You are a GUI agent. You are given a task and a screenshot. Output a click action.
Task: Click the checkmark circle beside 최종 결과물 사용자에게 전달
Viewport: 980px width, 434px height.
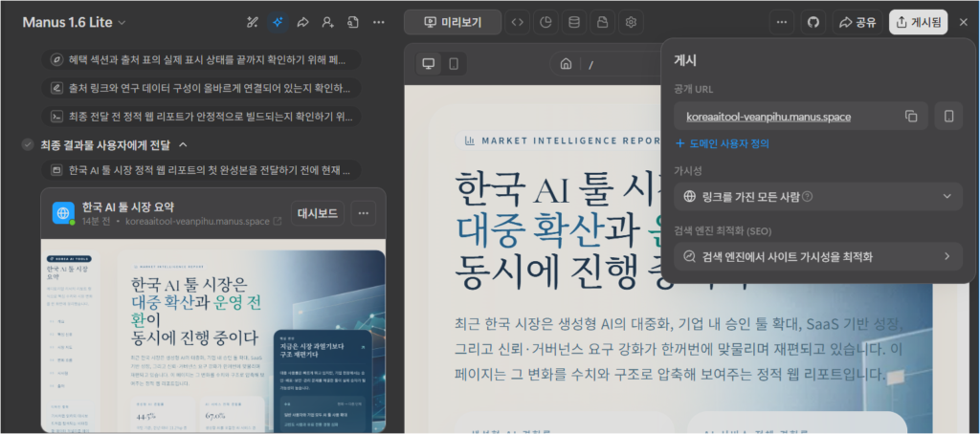tap(28, 145)
